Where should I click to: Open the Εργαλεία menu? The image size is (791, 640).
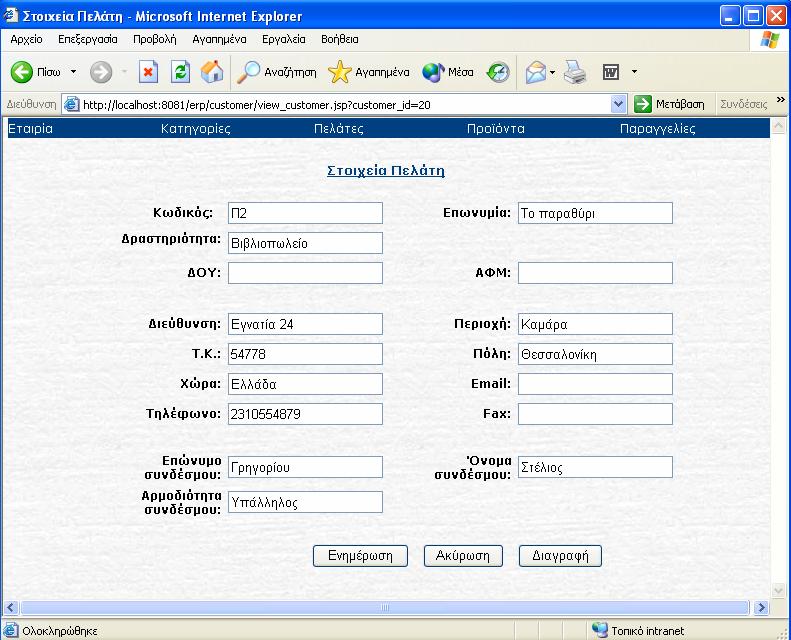[x=284, y=39]
